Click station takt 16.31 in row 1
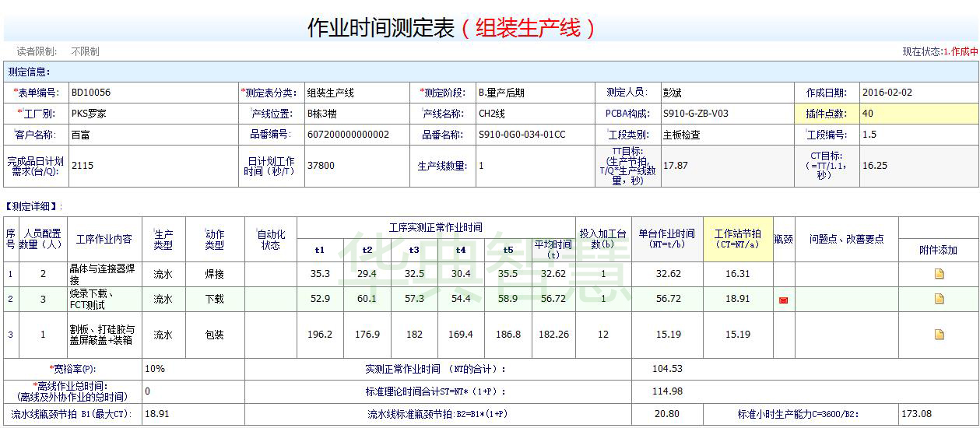980x428 pixels. (x=738, y=274)
